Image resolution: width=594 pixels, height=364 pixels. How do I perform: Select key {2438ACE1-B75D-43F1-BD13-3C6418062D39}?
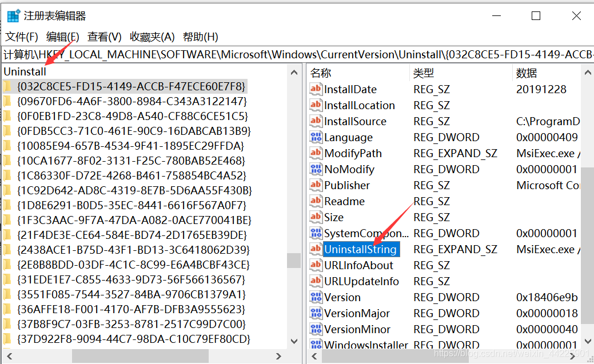coord(133,250)
